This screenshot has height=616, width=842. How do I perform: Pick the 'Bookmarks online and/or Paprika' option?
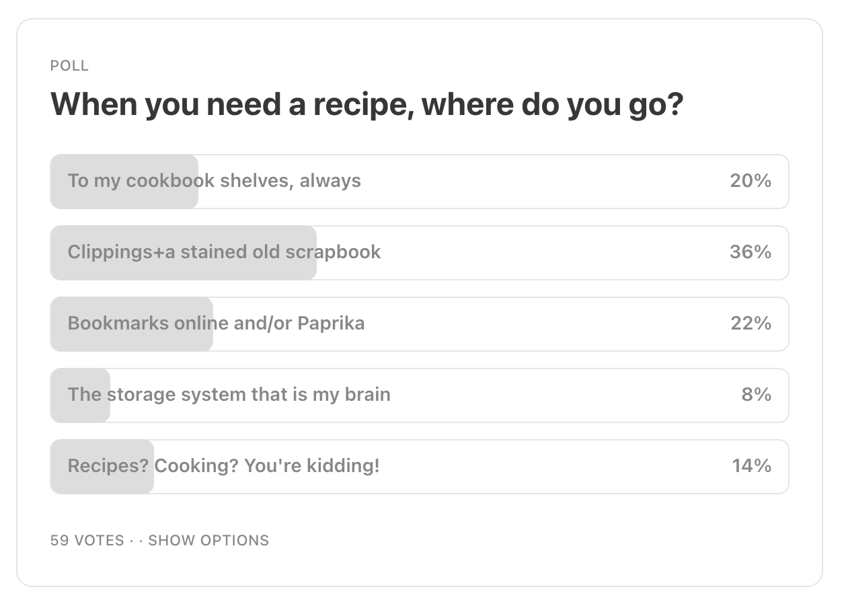[419, 324]
